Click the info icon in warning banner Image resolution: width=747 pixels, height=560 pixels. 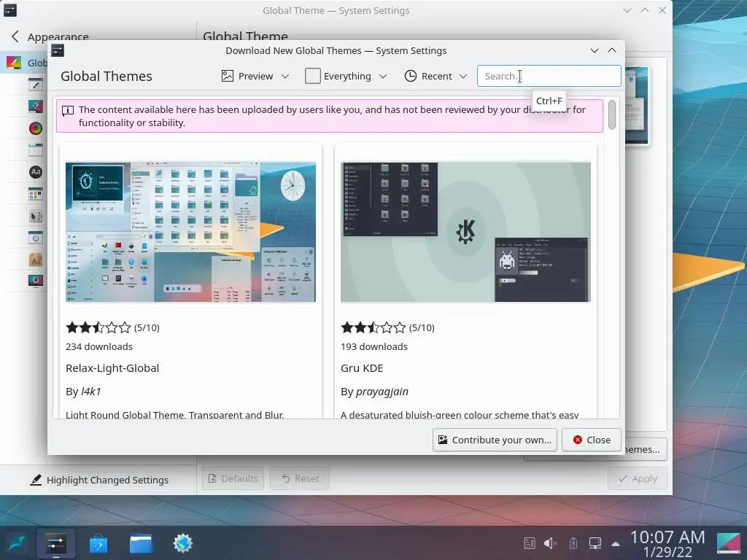[x=68, y=111]
